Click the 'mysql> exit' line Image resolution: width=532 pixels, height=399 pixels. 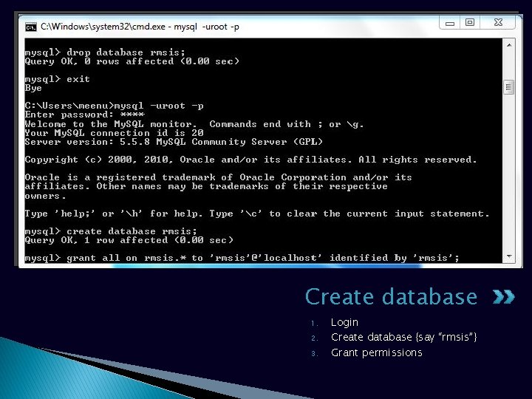(x=58, y=79)
